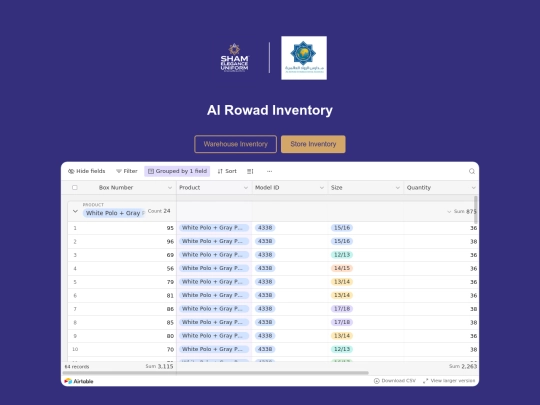540x405 pixels.
Task: Click the Sum 2,263 footer summary
Action: coord(463,366)
